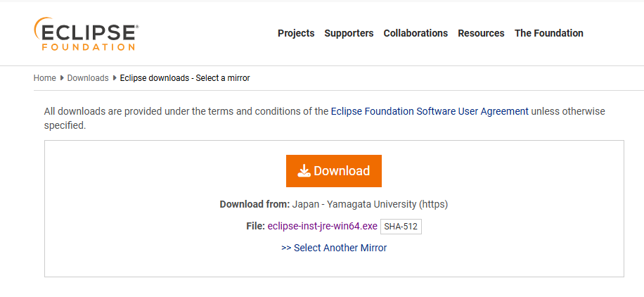Open the Projects menu
This screenshot has width=644, height=297.
tap(296, 33)
